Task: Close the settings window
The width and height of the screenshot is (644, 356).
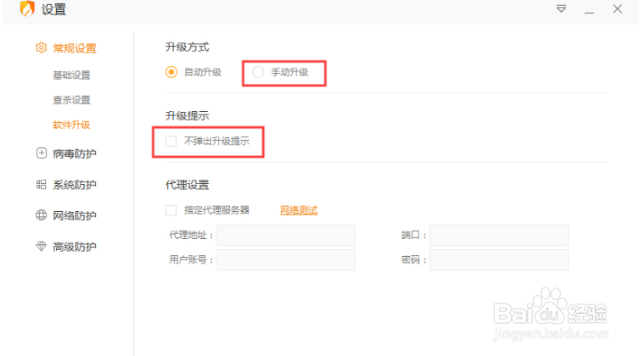Action: point(617,9)
